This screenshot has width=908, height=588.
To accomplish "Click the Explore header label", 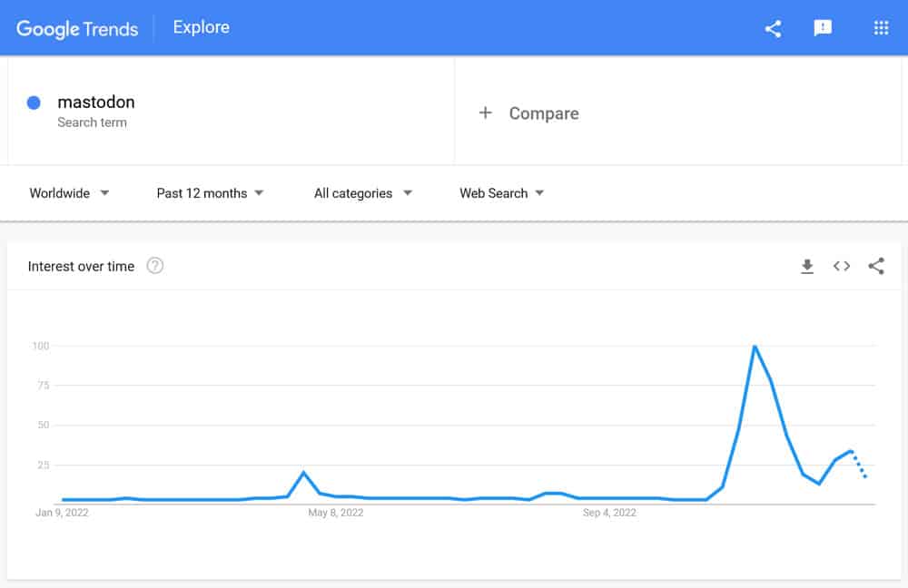I will 202,27.
